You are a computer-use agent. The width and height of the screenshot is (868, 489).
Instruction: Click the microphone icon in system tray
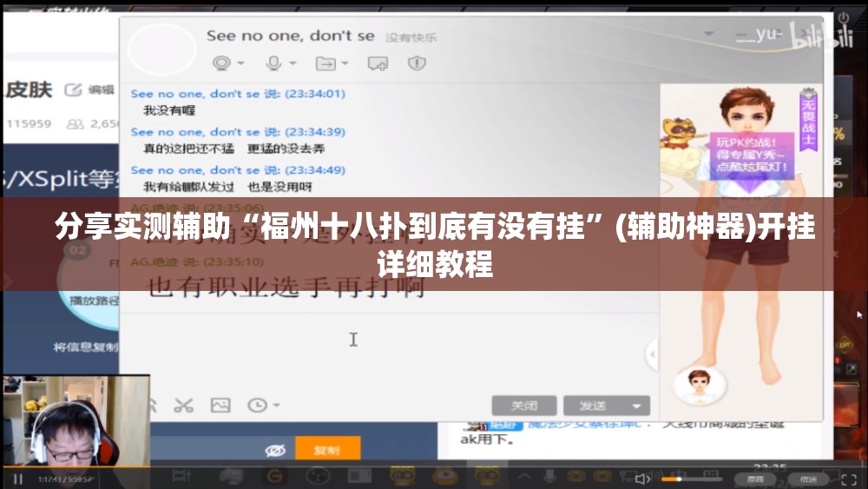point(549,475)
